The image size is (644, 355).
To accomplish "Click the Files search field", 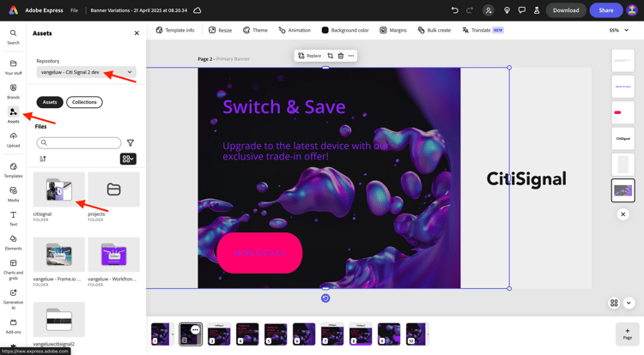I will click(x=79, y=142).
